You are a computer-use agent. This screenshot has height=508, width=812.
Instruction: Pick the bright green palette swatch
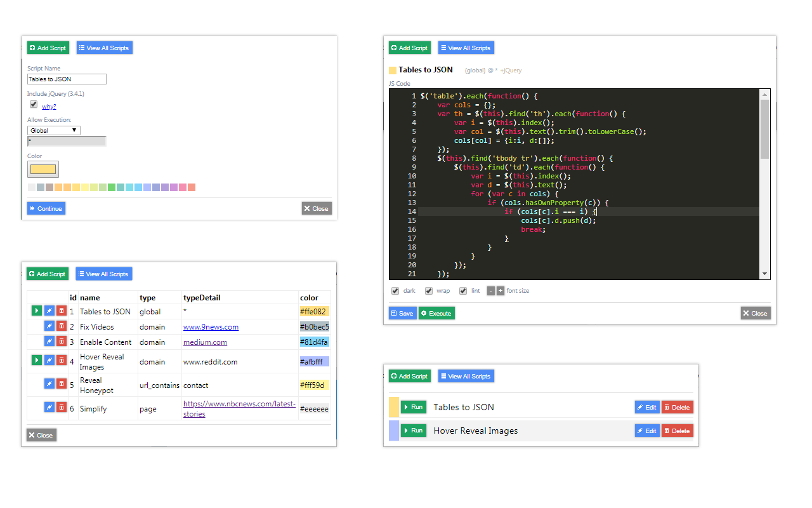[x=112, y=187]
